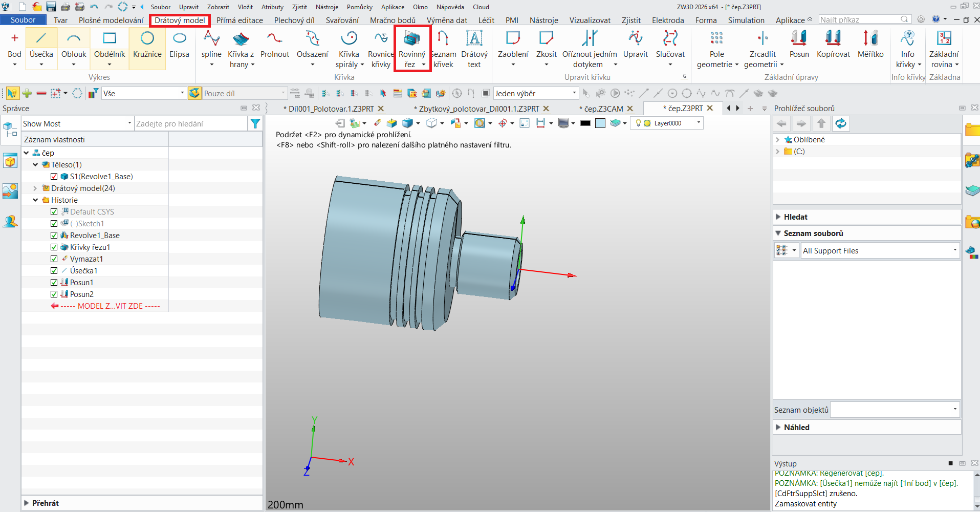980x512 pixels.
Task: Use the Kopírovat copy tool
Action: (833, 44)
